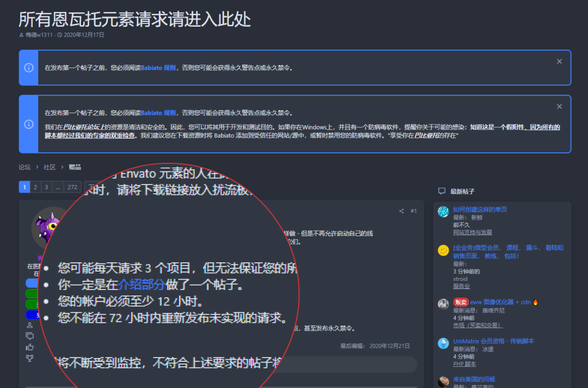
Task: Click the avatar beside eww 图像优化器
Action: 443,304
